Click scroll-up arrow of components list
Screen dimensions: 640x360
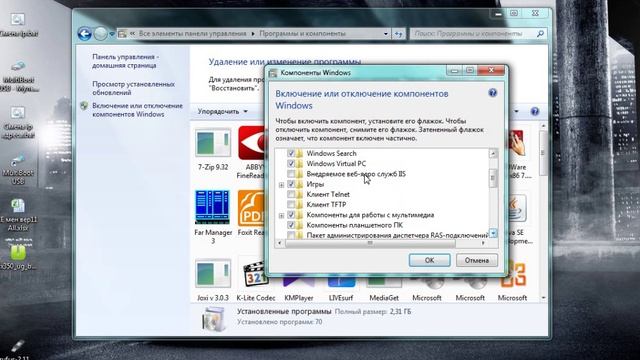[x=493, y=154]
